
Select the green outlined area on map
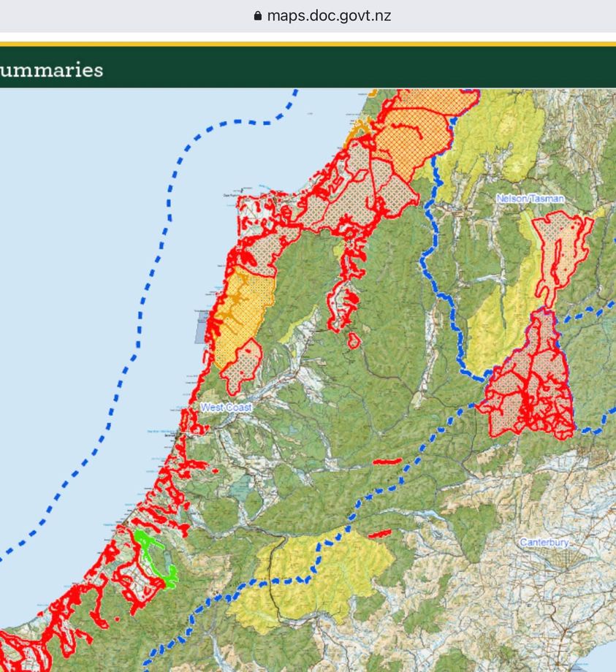(153, 557)
